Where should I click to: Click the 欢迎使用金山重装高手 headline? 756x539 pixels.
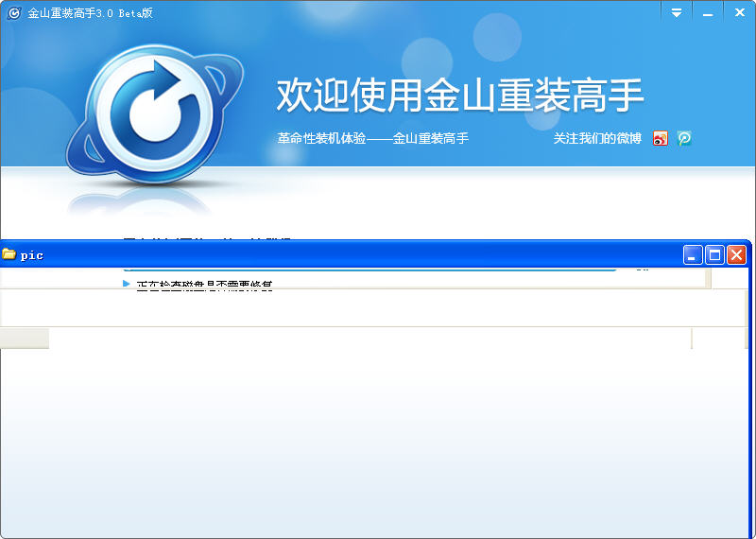(x=460, y=96)
